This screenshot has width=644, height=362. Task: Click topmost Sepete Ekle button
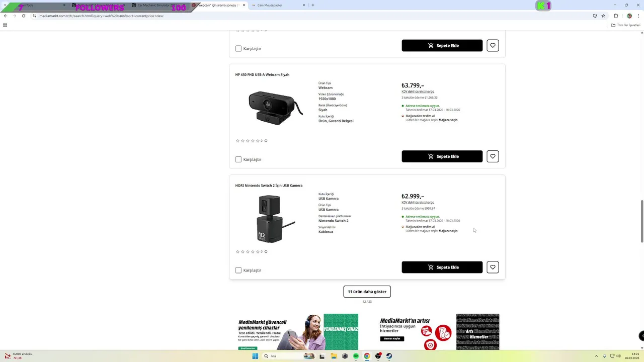[442, 45]
